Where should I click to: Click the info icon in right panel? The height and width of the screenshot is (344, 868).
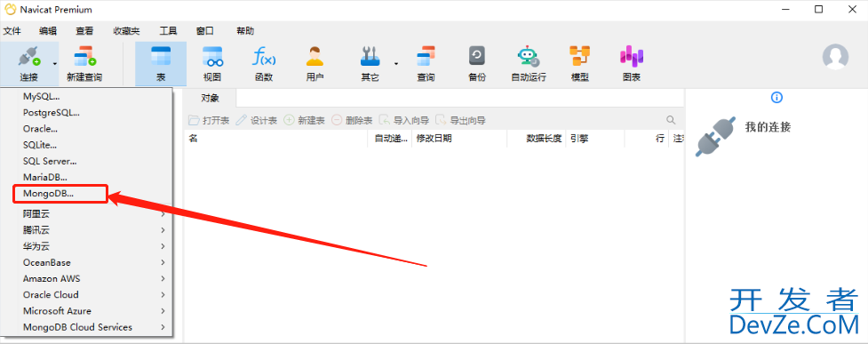776,98
